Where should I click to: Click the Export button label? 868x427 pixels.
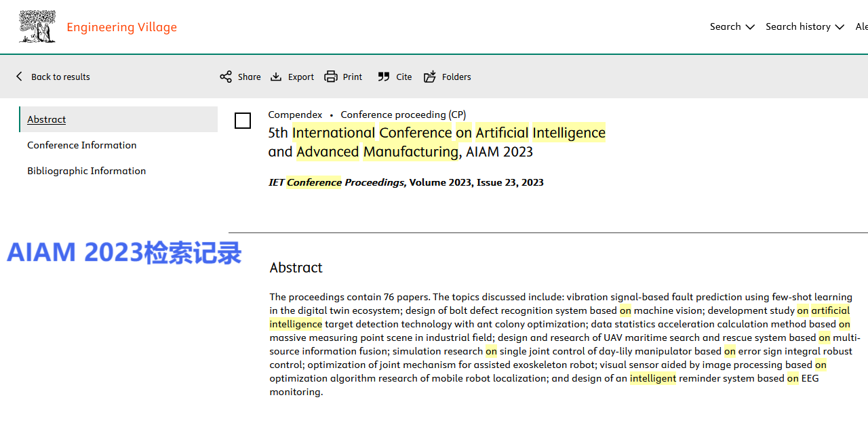pos(301,77)
